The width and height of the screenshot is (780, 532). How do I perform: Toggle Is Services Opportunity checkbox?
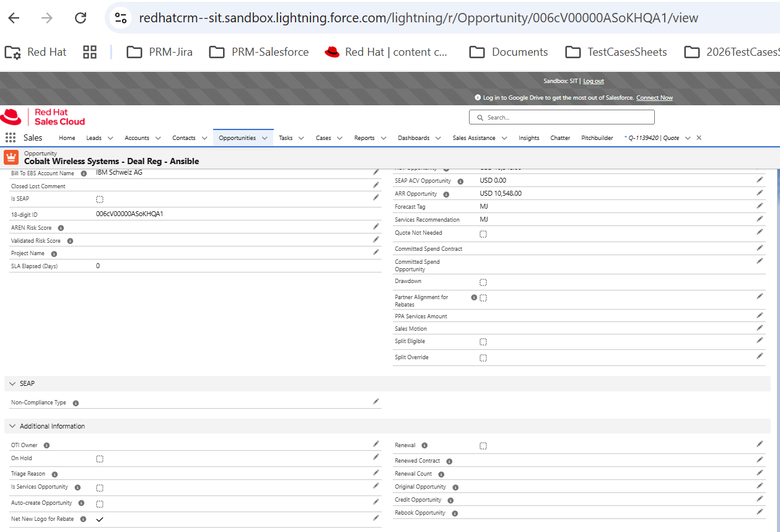point(100,488)
